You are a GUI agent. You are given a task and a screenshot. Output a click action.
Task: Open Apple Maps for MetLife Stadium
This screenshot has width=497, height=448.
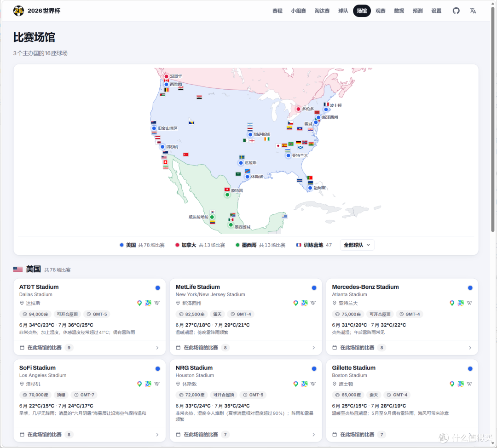pos(304,303)
